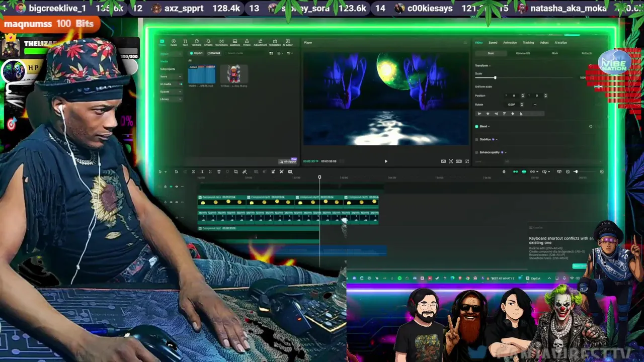The image size is (644, 362).
Task: Play the video in the Player
Action: 386,161
